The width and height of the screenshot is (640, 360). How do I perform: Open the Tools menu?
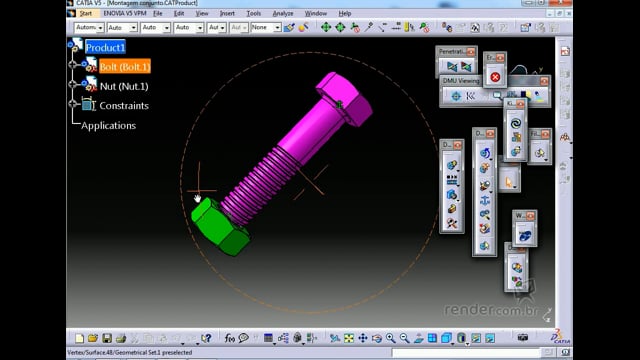coord(253,13)
